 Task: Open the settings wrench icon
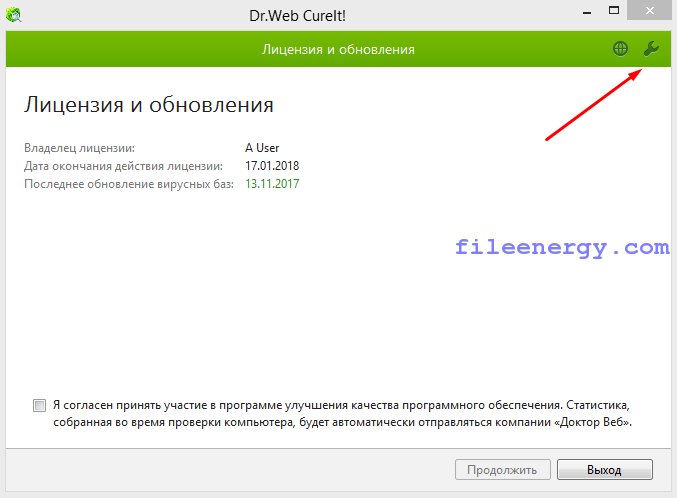tap(651, 49)
